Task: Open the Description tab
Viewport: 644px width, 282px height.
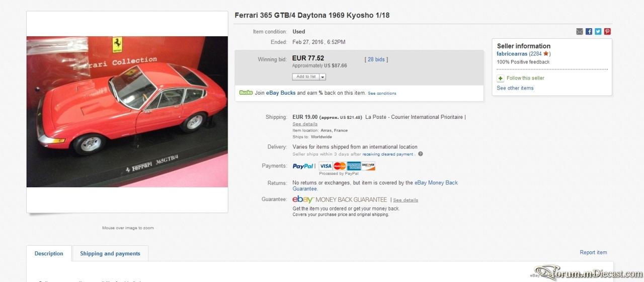Action: [49, 254]
